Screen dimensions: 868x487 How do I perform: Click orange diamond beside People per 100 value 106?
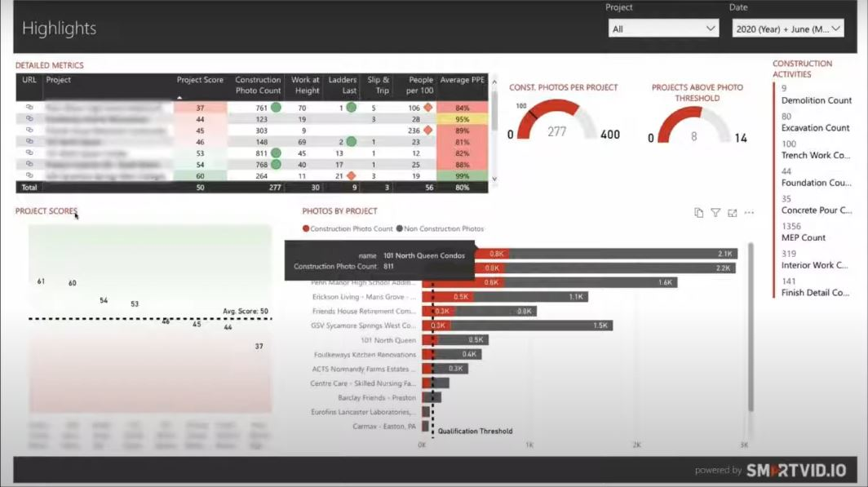(x=428, y=108)
